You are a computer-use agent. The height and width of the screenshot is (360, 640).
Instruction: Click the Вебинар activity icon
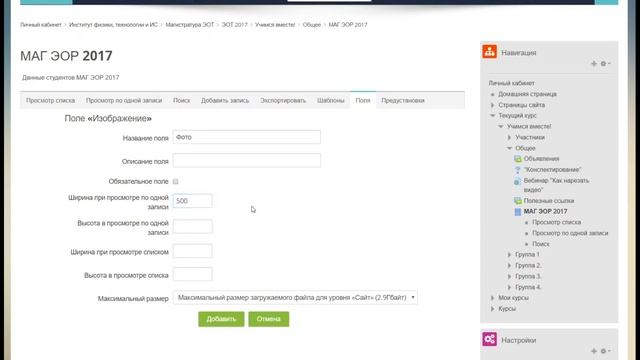(518, 180)
